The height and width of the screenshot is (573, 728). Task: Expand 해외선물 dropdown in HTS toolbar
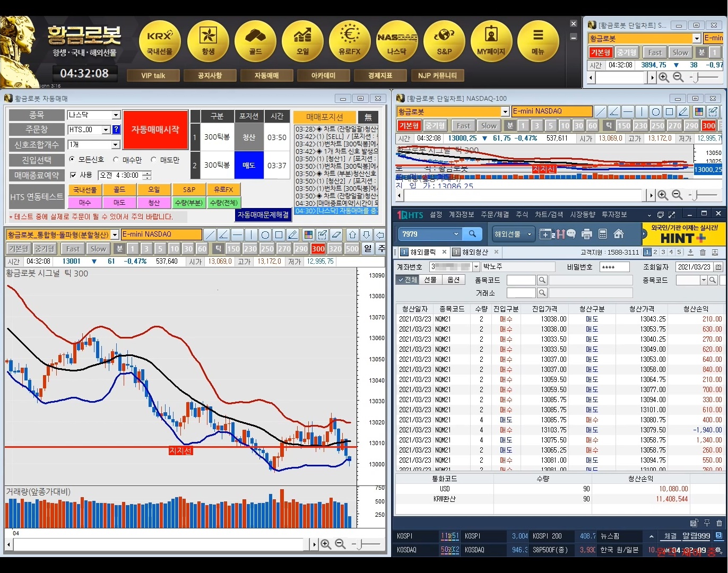[529, 234]
